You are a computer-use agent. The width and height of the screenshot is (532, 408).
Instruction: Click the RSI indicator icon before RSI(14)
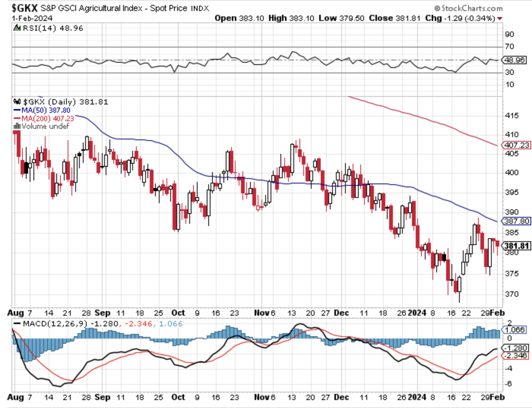pyautogui.click(x=17, y=28)
